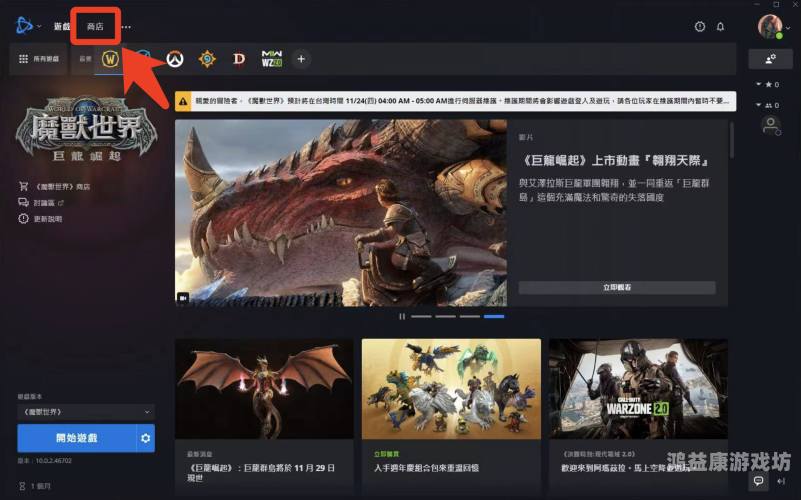Image resolution: width=801 pixels, height=500 pixels.
Task: Switch to the Diablo game icon
Action: pyautogui.click(x=238, y=59)
